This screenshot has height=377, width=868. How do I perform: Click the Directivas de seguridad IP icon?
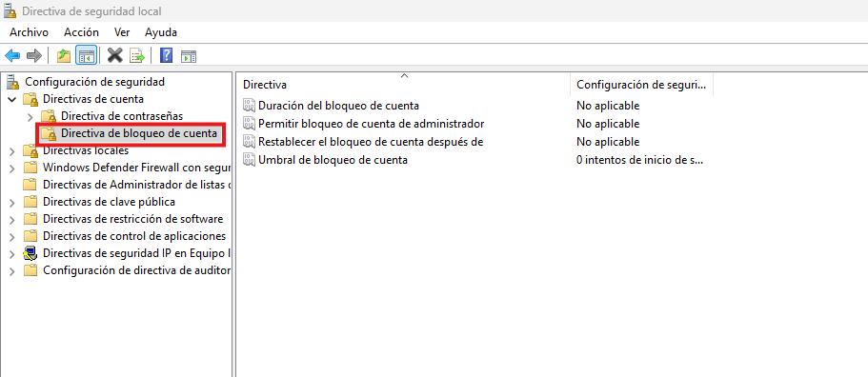30,254
